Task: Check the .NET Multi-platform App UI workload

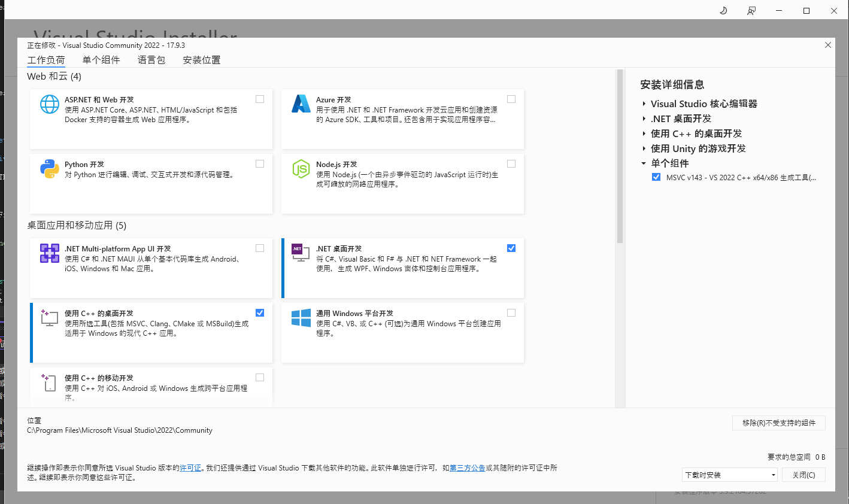Action: 260,248
